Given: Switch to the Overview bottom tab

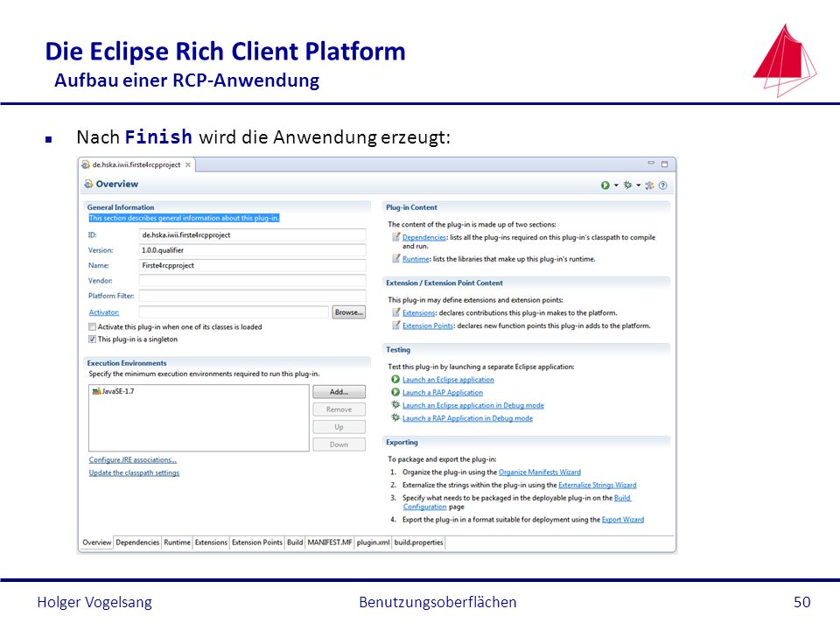Looking at the screenshot, I should pos(97,542).
